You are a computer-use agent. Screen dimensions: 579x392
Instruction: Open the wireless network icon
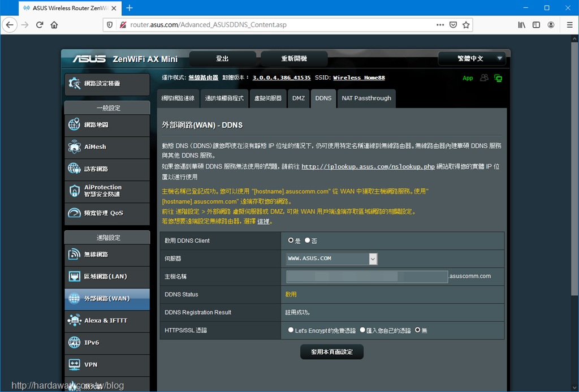[74, 254]
